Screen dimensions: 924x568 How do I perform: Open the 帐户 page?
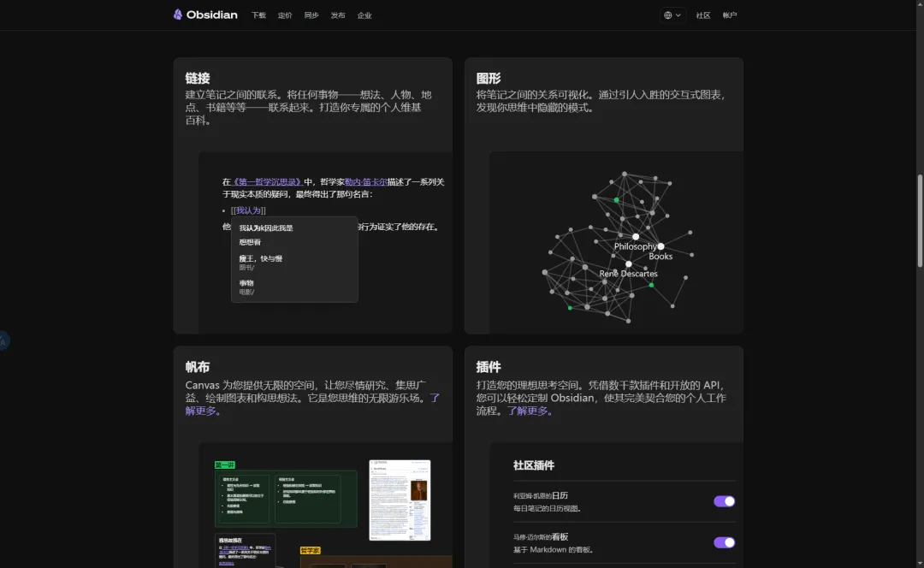730,15
